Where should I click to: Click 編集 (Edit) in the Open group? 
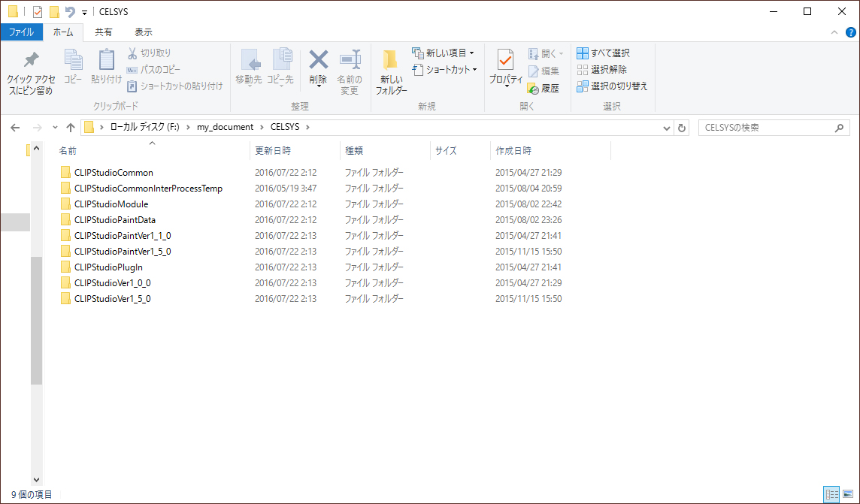544,71
